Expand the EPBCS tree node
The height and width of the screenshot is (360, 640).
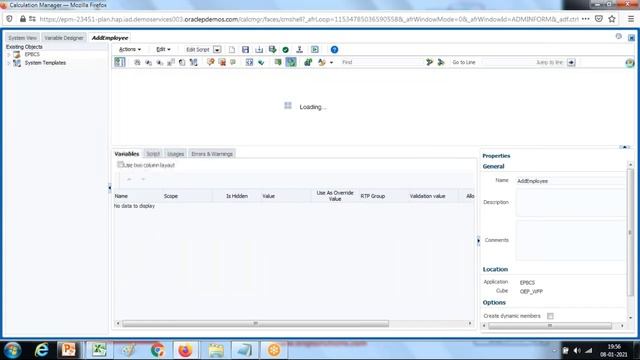[9, 54]
